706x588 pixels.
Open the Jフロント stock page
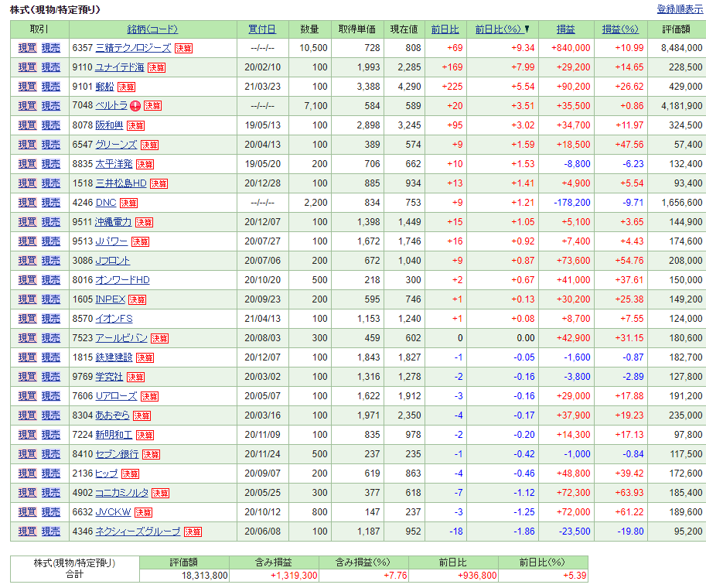pyautogui.click(x=113, y=261)
